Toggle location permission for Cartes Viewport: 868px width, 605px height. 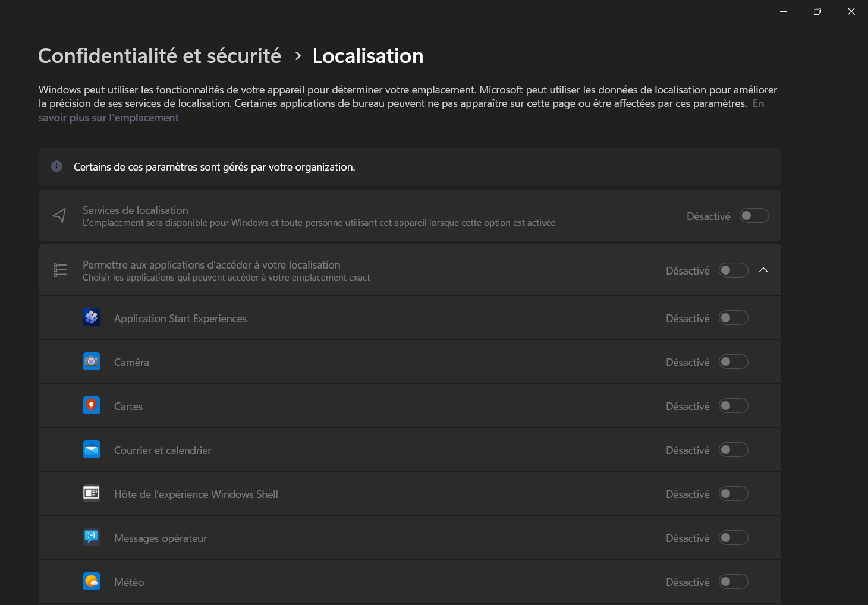[x=733, y=405]
